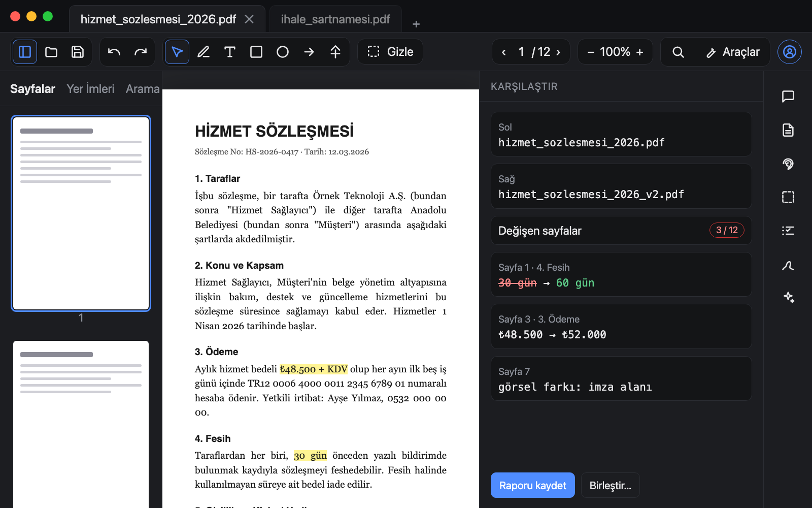
Task: Open the Araçlar tools menu
Action: pos(733,52)
